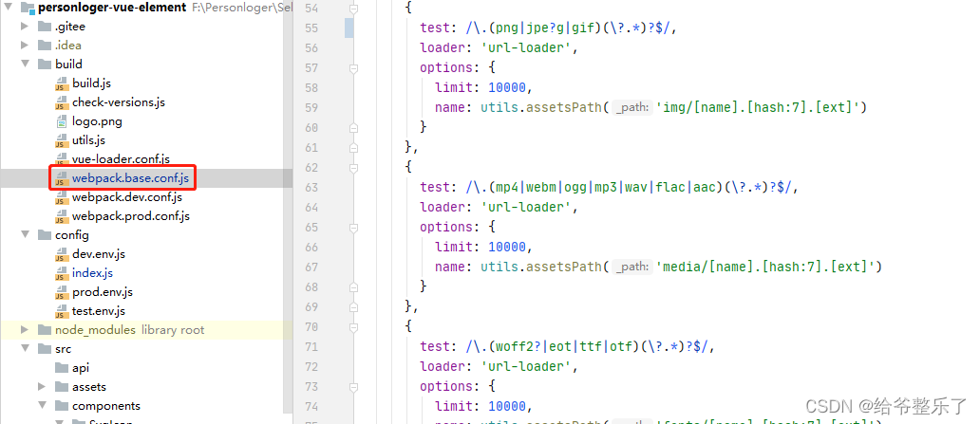Fold options block at line 65

[x=354, y=228]
